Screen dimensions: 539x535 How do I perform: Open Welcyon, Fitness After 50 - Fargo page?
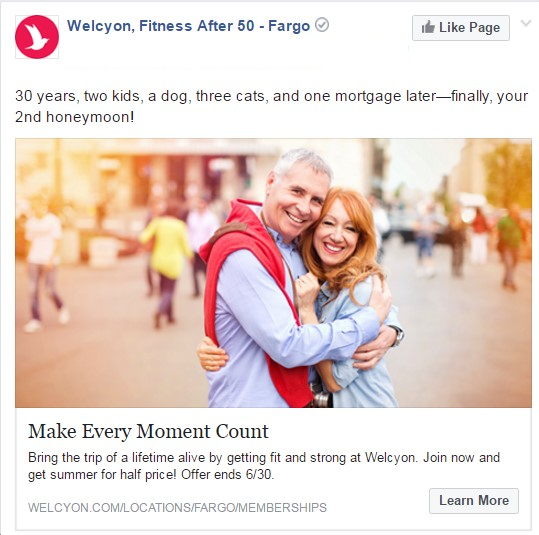(188, 26)
